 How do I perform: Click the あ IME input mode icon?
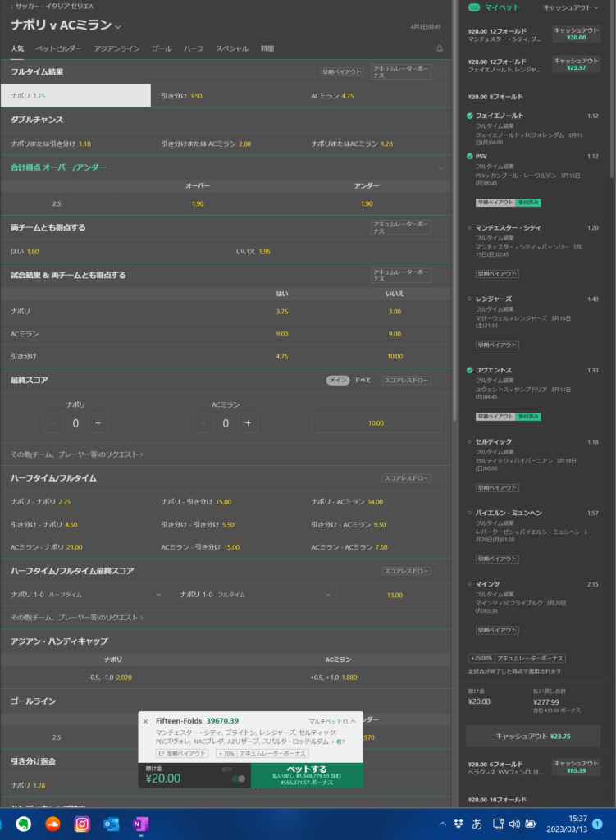click(477, 824)
